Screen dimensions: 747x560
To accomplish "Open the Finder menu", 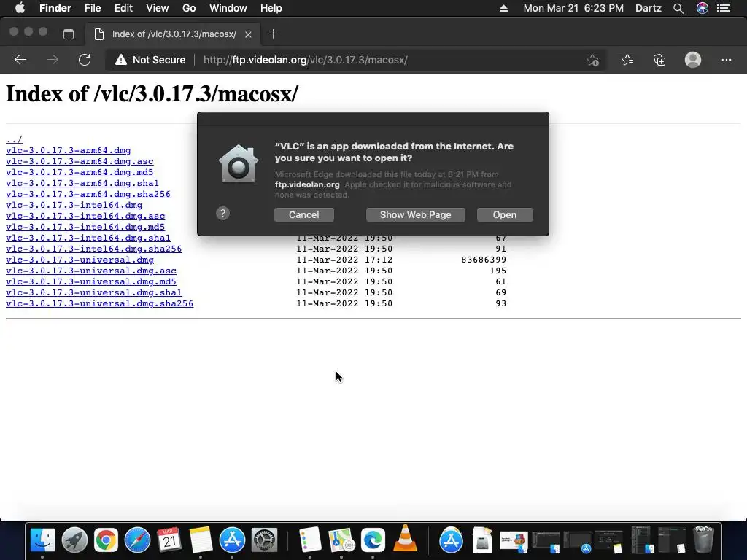I will tap(55, 8).
